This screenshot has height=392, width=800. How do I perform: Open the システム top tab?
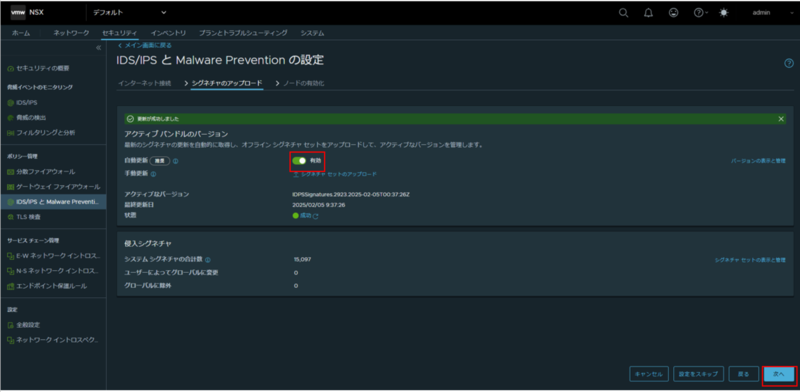coord(312,33)
